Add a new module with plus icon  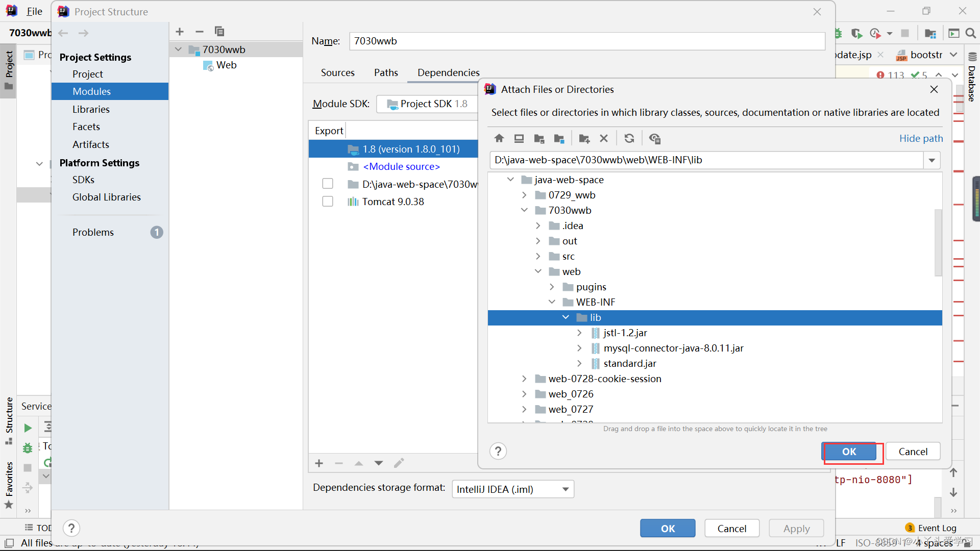click(x=180, y=32)
